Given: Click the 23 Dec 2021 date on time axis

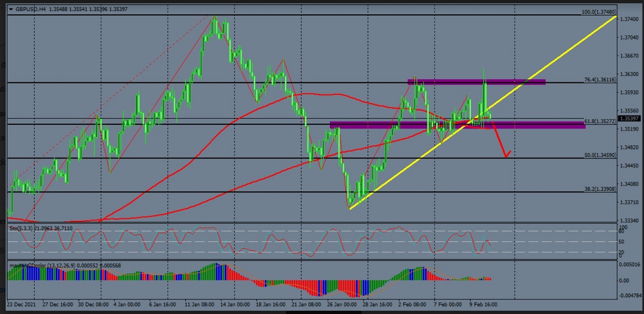Looking at the screenshot, I should [22, 304].
